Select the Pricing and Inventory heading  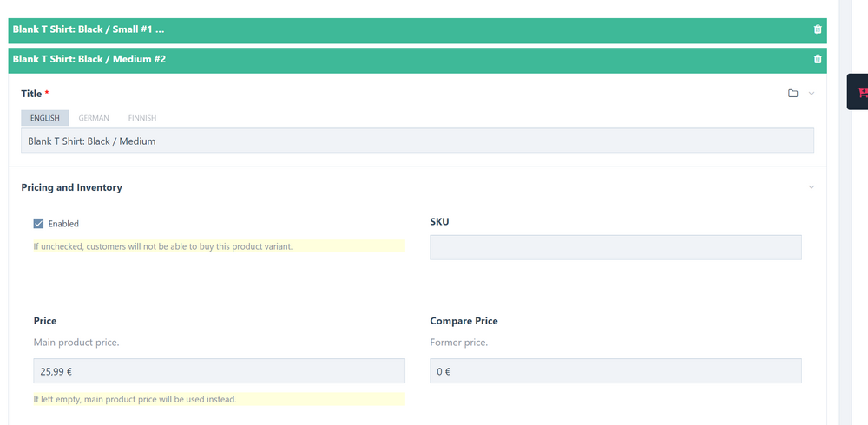tap(71, 187)
